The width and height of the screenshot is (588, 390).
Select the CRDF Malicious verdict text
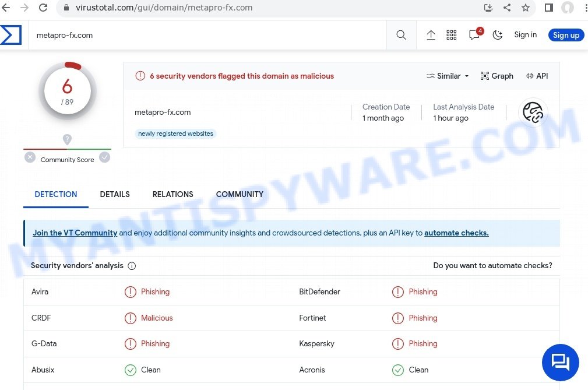(157, 318)
